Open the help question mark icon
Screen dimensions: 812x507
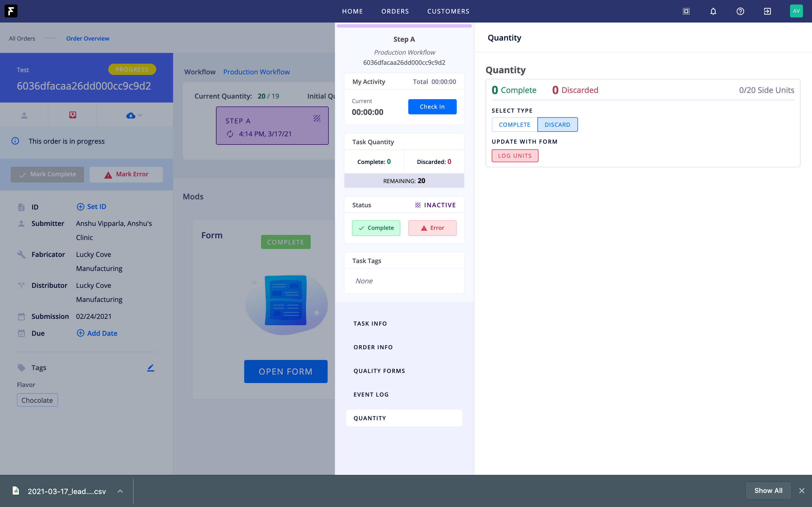[x=740, y=11]
